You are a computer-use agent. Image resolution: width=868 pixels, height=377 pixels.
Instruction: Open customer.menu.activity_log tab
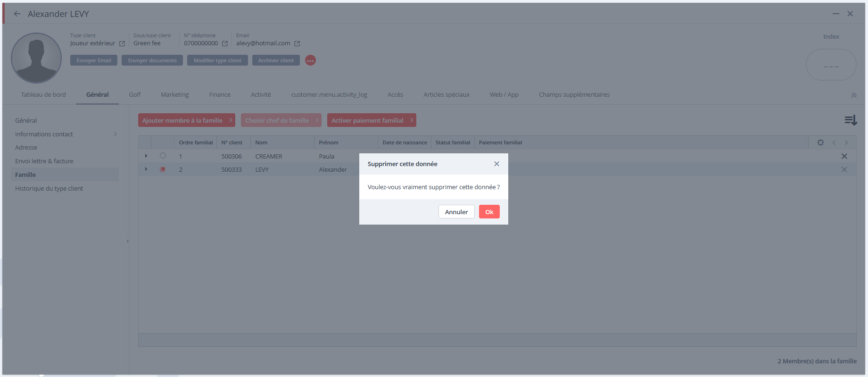(329, 94)
